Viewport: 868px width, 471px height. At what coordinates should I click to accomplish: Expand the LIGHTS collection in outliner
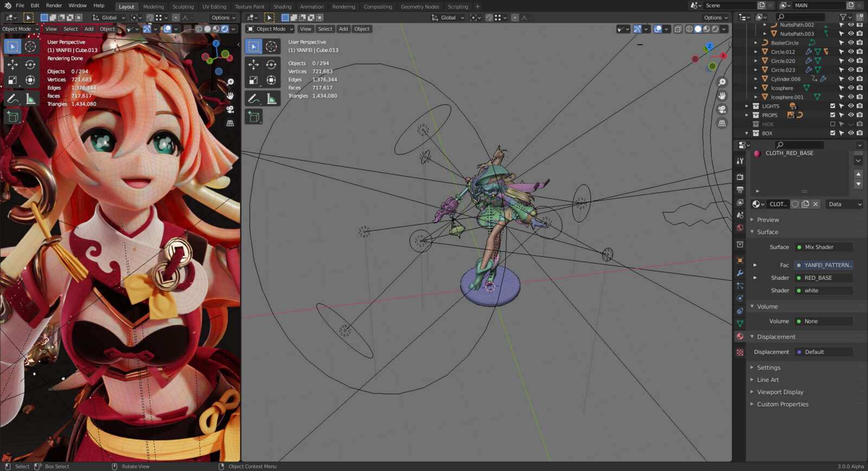747,106
